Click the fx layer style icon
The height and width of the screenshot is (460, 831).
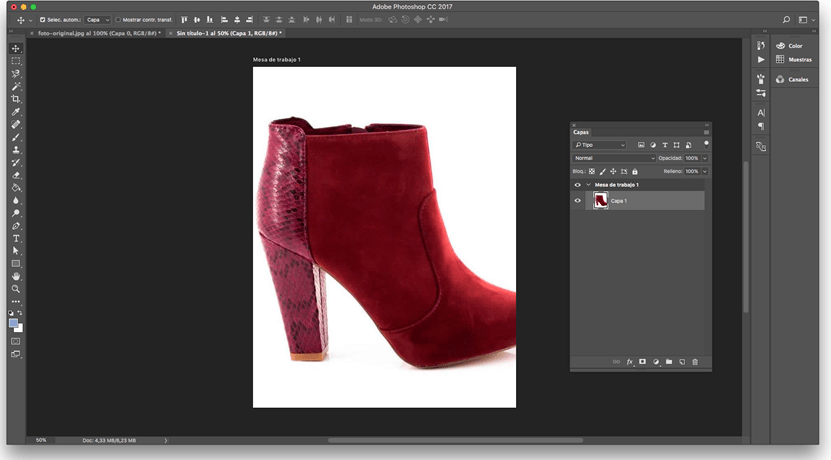tap(630, 362)
